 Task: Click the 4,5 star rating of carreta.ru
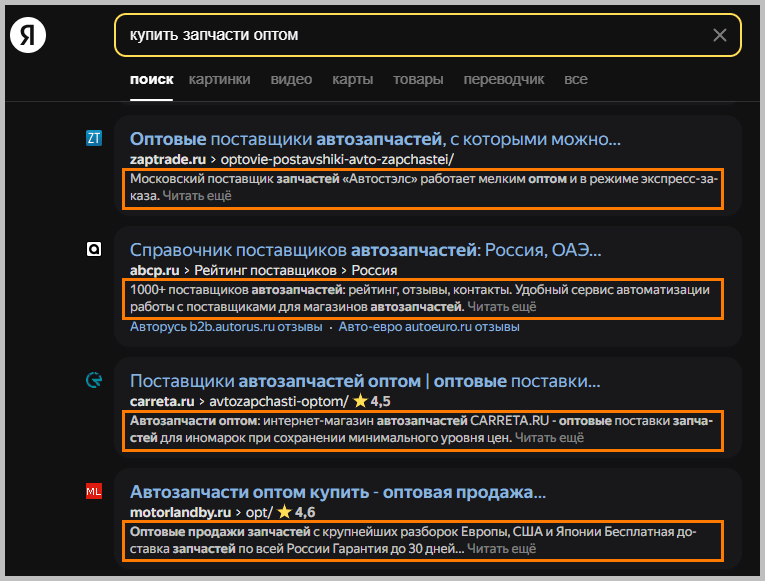click(372, 401)
